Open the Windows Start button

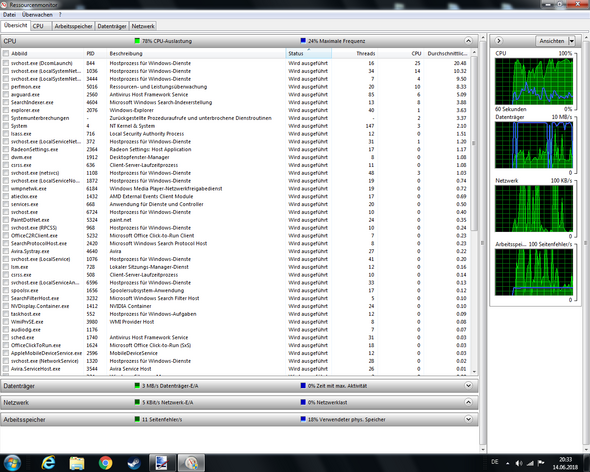pyautogui.click(x=12, y=463)
